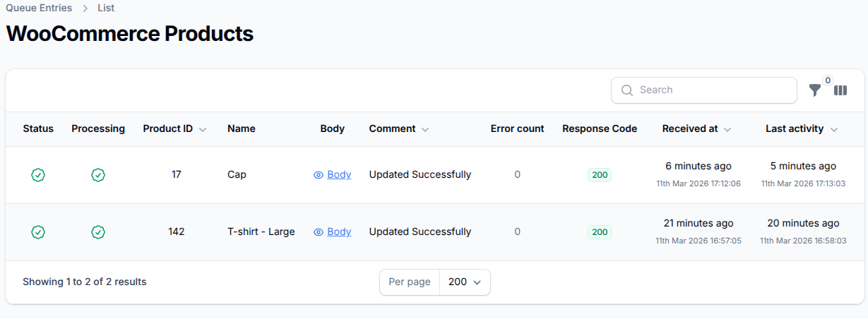Open Body link for Cap product
Viewport: 868px width, 319px height.
[339, 175]
